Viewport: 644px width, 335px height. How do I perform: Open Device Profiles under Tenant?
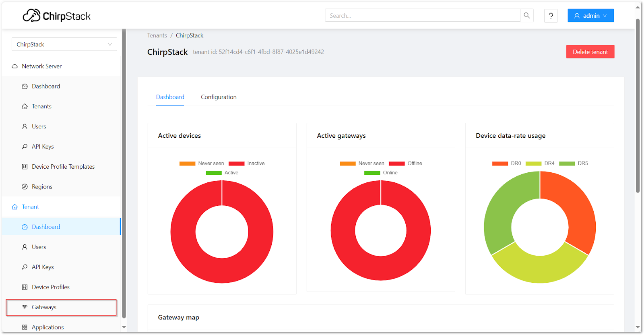[50, 287]
